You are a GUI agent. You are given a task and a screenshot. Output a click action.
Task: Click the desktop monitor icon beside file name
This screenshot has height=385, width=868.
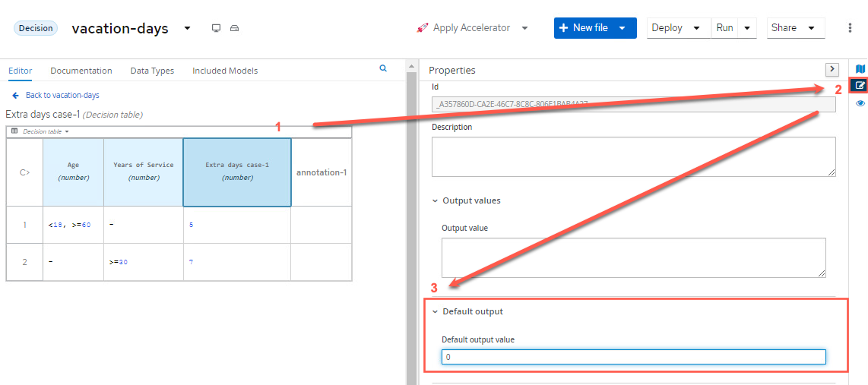(217, 28)
